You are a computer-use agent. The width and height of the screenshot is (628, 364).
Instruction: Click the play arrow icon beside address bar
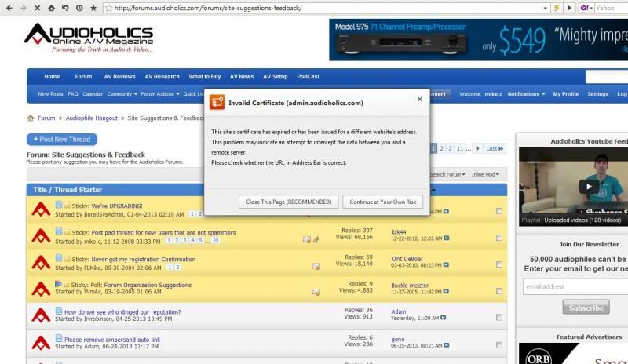click(x=569, y=8)
